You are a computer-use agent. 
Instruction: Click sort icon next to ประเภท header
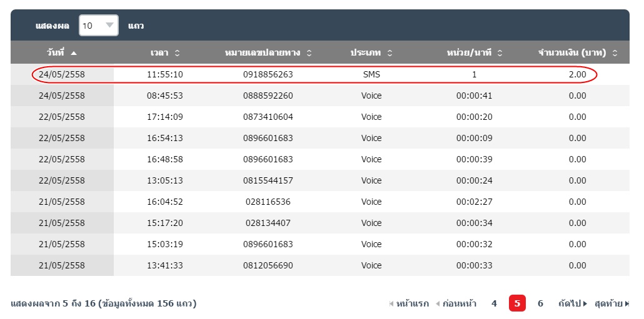(x=390, y=53)
